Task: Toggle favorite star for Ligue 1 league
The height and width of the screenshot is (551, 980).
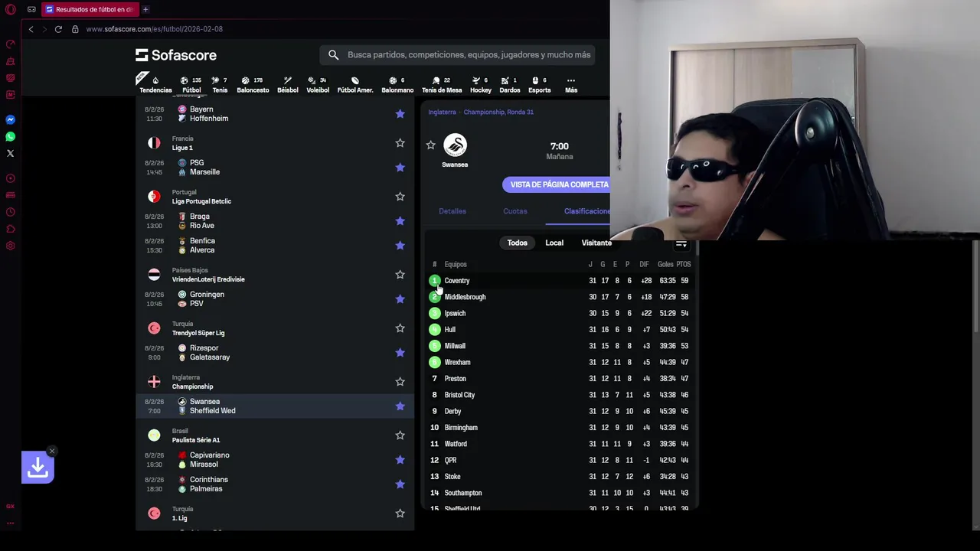Action: coord(400,143)
